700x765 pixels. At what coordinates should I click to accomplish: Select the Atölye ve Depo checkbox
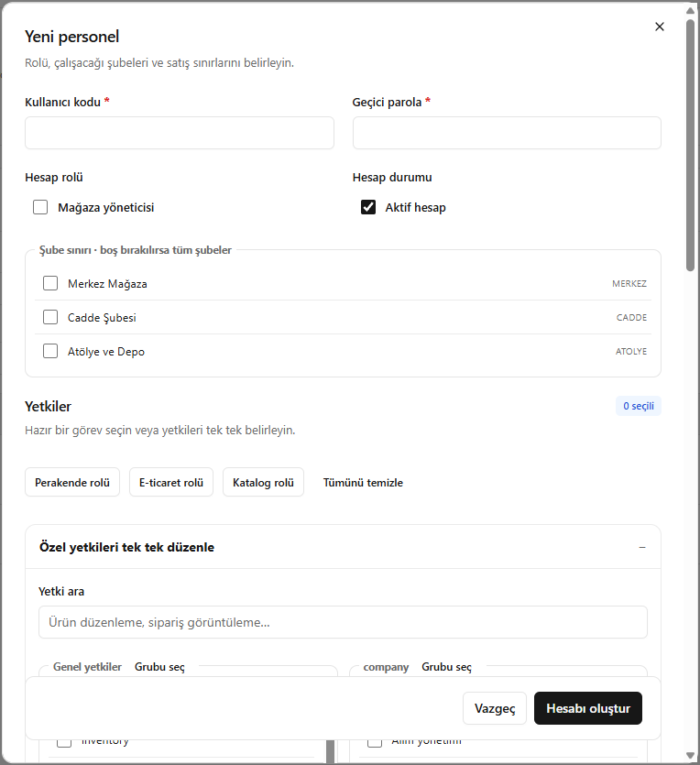[x=50, y=351]
